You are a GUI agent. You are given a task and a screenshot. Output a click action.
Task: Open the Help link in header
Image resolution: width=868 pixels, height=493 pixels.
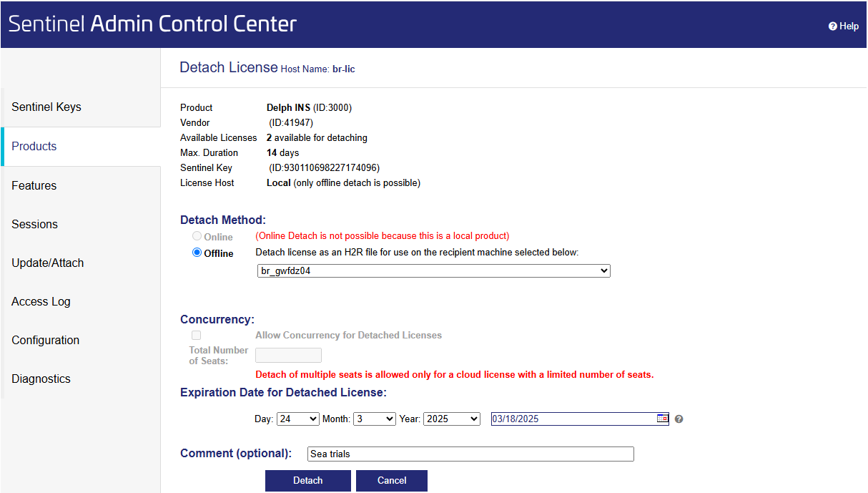point(844,26)
